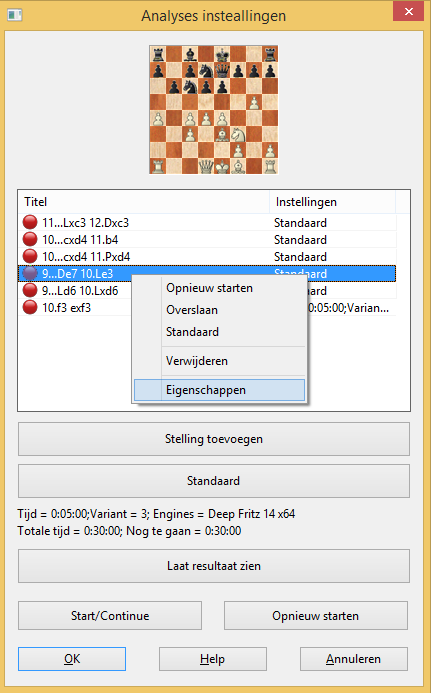This screenshot has height=693, width=431.
Task: Select the row 9...Ld6 10.Lxd6
Action: click(x=207, y=290)
